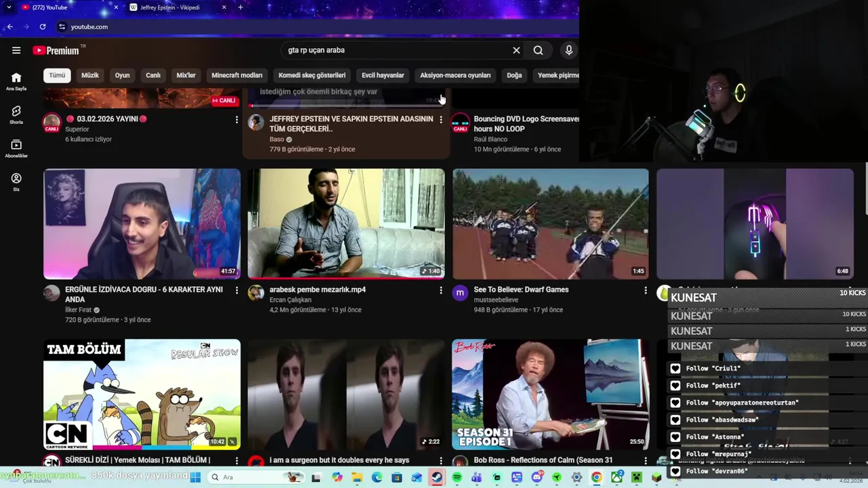Go back with the browser back arrow
The height and width of the screenshot is (488, 868).
click(9, 26)
